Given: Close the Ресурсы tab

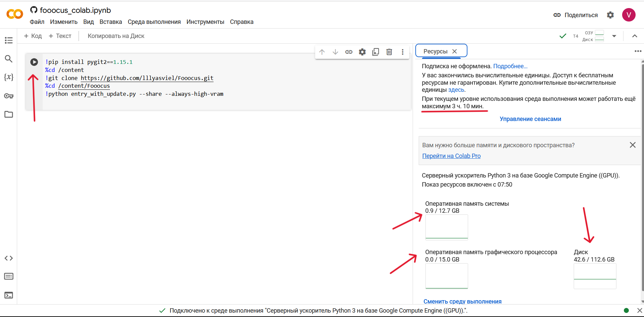Looking at the screenshot, I should click(x=455, y=51).
